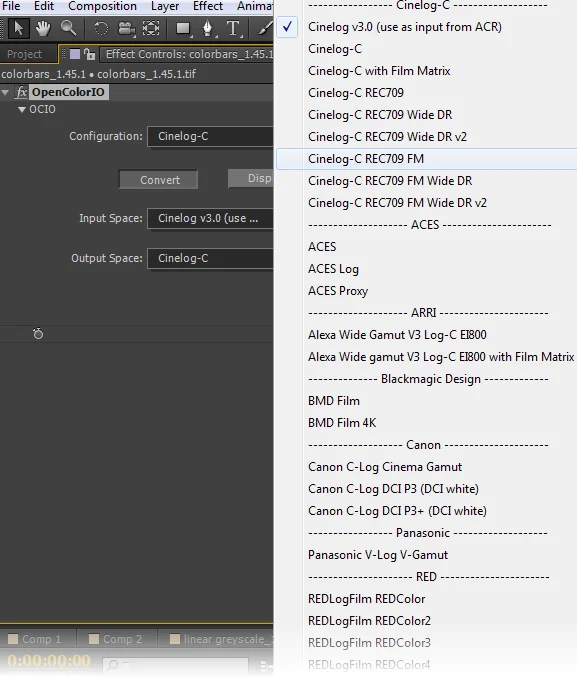Open the Layer menu
577x677 pixels.
pos(165,6)
